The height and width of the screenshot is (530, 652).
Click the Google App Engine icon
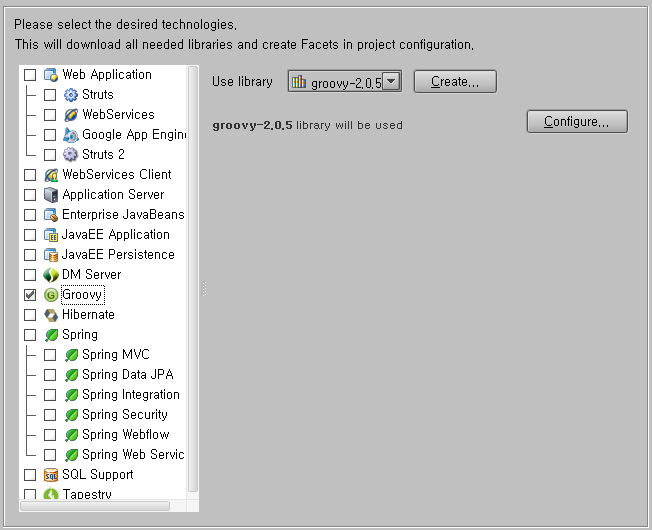click(71, 135)
